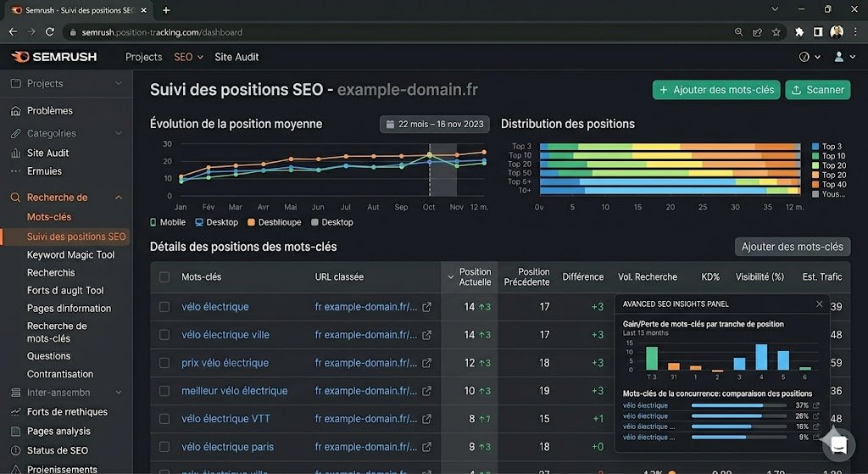Open a new browser tab
The width and height of the screenshot is (868, 474).
pyautogui.click(x=166, y=10)
